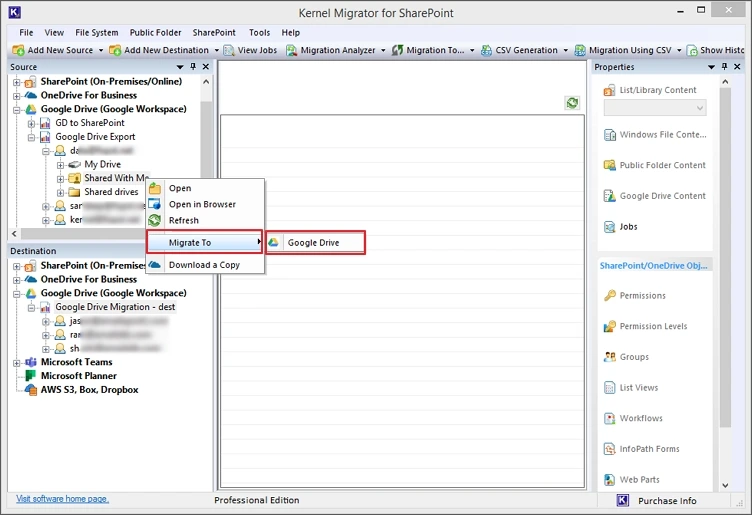Click the Web Parts icon
The height and width of the screenshot is (515, 752).
click(609, 480)
